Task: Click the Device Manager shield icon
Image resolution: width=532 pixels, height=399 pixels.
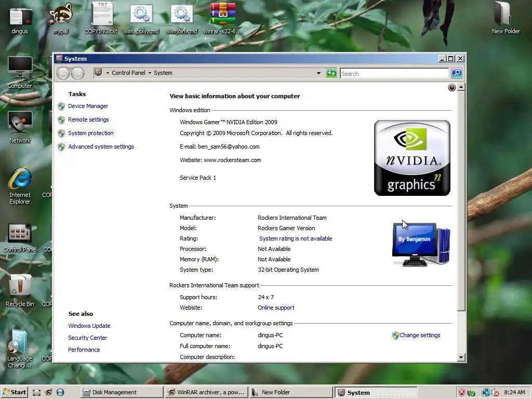Action: (61, 107)
